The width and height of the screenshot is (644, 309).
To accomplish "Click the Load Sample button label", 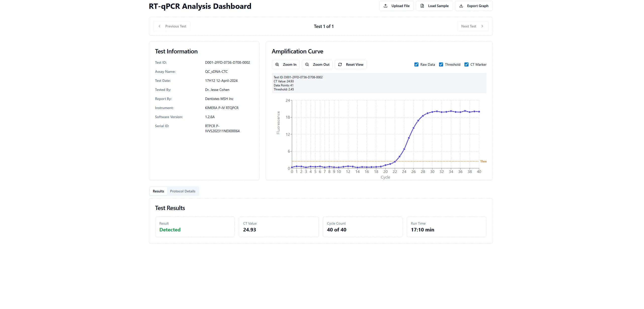I will click(x=438, y=6).
